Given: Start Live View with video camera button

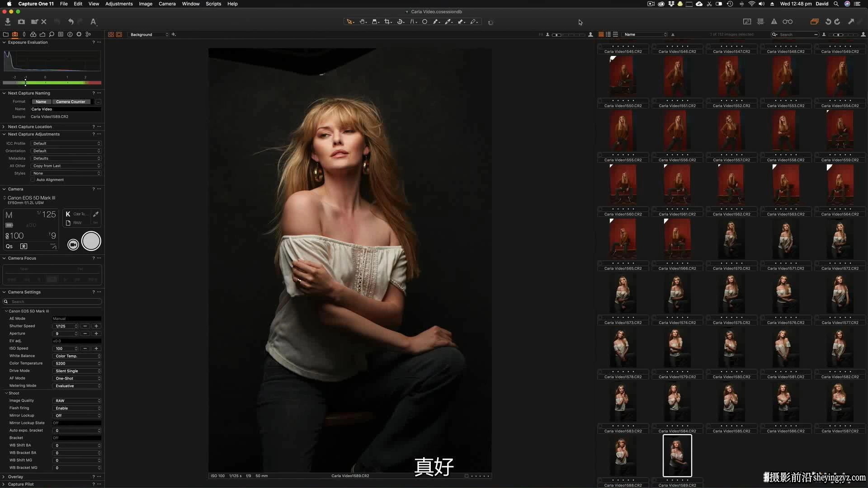Looking at the screenshot, I should tap(73, 244).
